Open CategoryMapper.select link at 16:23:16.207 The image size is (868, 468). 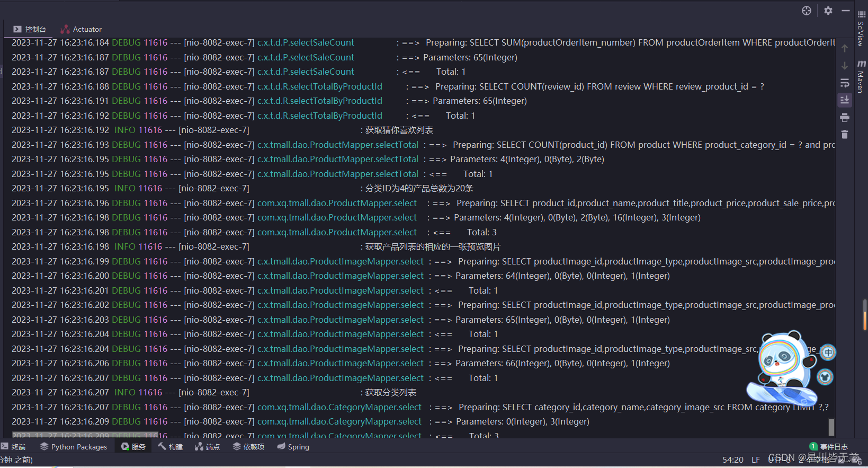(339, 407)
